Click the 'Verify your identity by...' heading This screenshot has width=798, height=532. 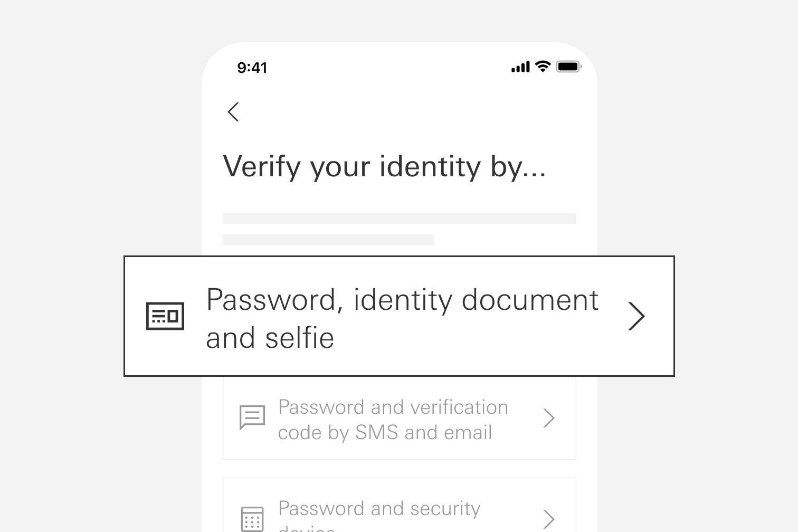tap(384, 167)
